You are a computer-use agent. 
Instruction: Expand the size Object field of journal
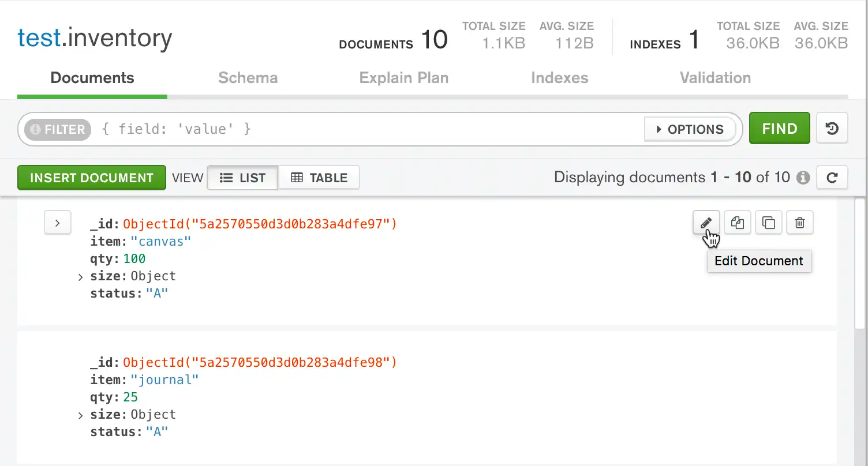pyautogui.click(x=80, y=414)
